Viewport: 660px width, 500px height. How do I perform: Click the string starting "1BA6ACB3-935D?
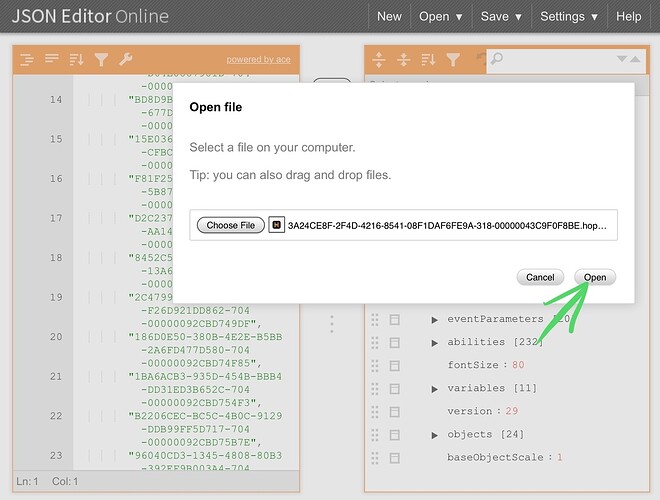tap(205, 389)
